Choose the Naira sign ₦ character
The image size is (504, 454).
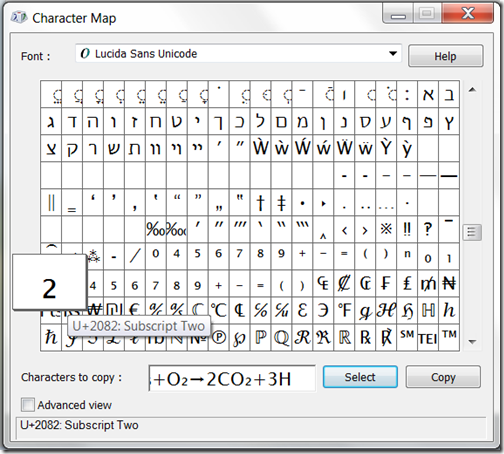coord(449,283)
